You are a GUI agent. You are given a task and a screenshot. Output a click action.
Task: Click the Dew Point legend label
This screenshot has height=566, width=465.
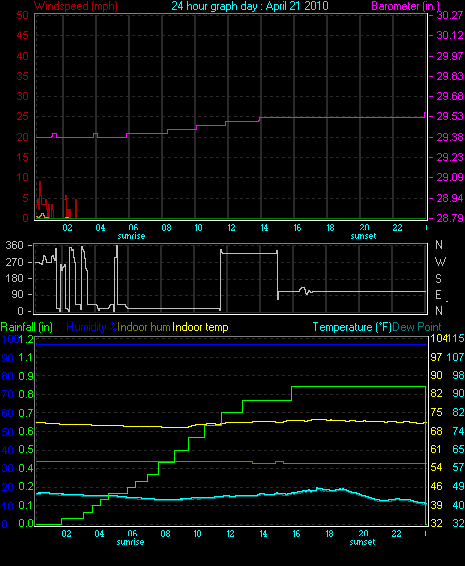tap(417, 327)
